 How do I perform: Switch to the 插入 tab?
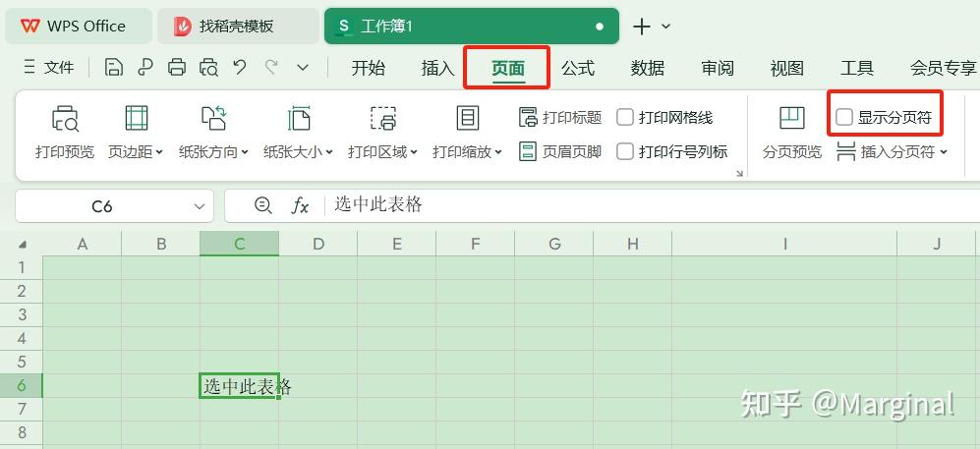coord(437,68)
